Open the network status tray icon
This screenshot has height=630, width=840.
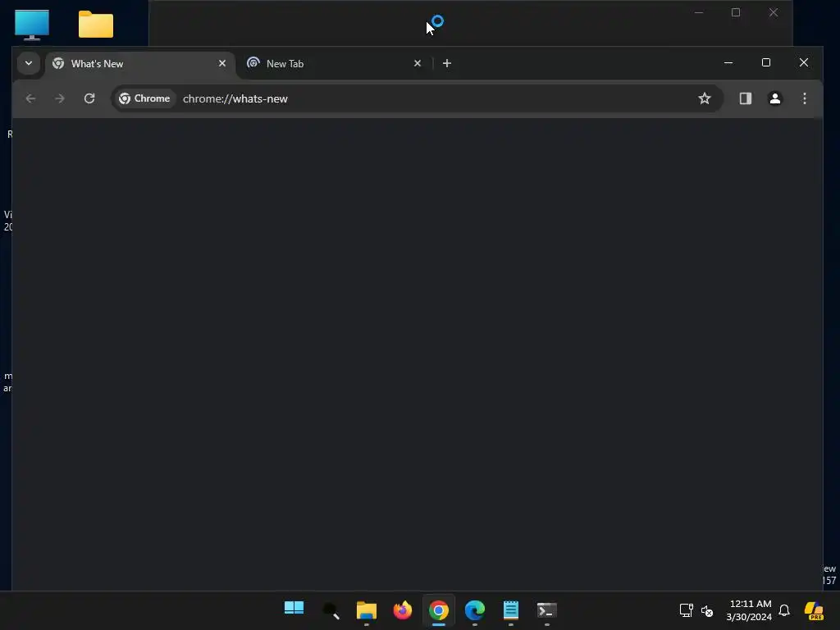687,610
